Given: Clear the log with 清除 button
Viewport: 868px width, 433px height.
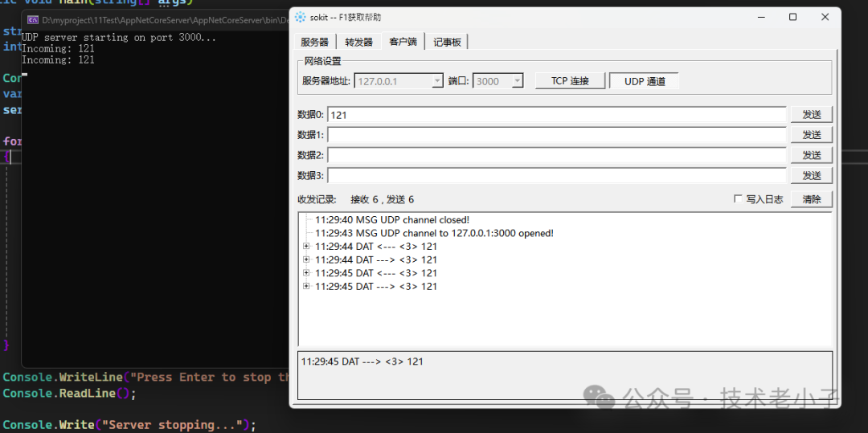Looking at the screenshot, I should pos(811,199).
